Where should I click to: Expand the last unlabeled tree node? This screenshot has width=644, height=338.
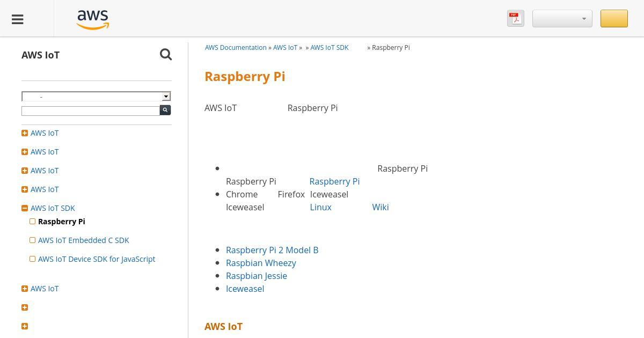pyautogui.click(x=25, y=326)
